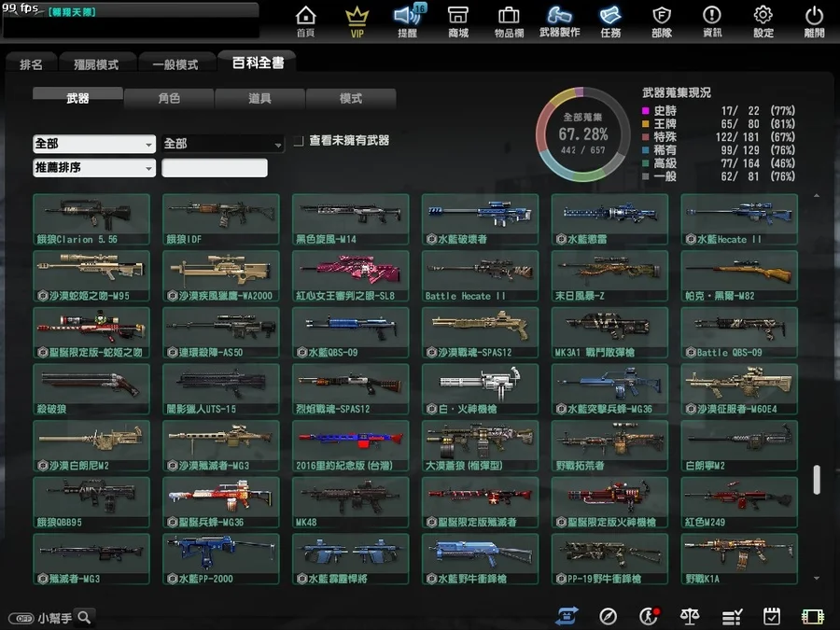The image size is (840, 630).
Task: Click the checklist icon in bottom bar
Action: pos(732,617)
